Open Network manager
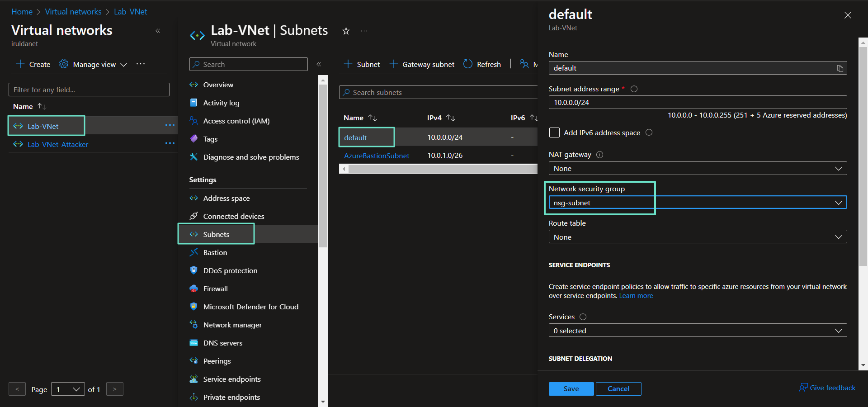 pos(232,325)
